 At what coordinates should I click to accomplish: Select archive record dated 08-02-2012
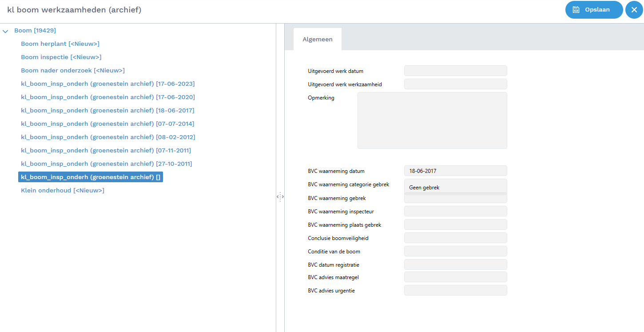107,137
